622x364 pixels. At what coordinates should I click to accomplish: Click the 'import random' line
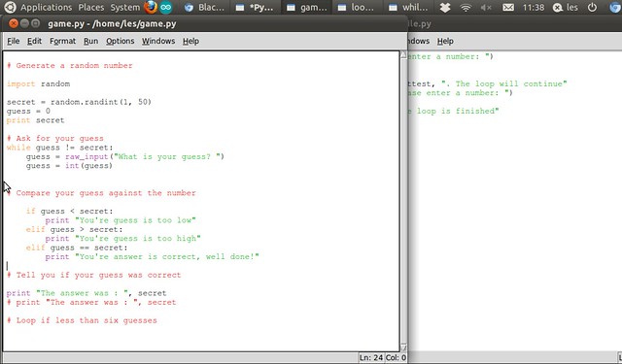39,84
